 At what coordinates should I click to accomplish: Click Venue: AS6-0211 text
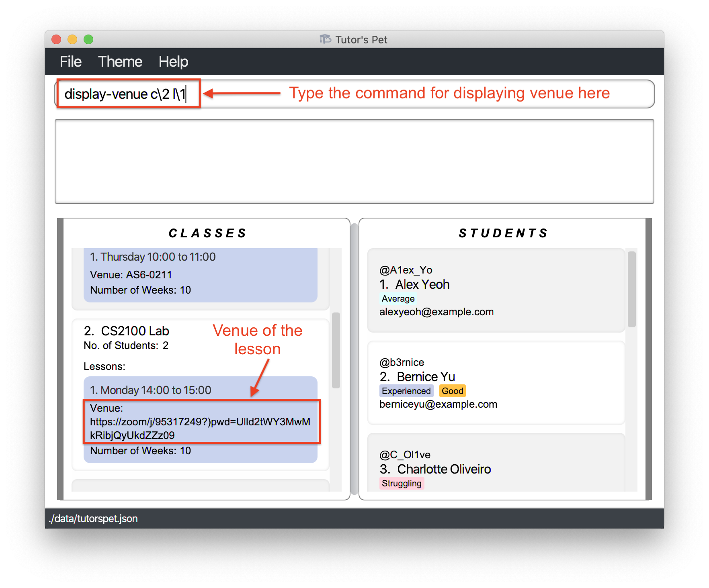[131, 275]
